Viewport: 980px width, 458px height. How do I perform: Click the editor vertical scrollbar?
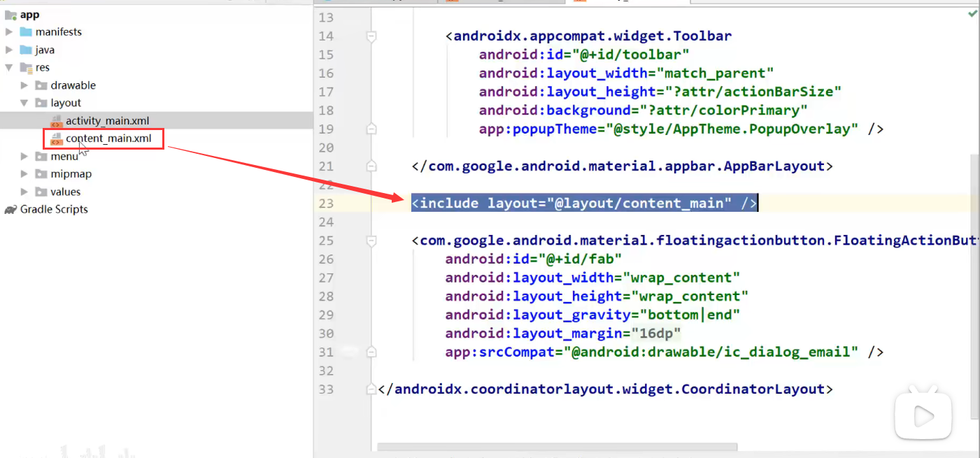coord(976,287)
